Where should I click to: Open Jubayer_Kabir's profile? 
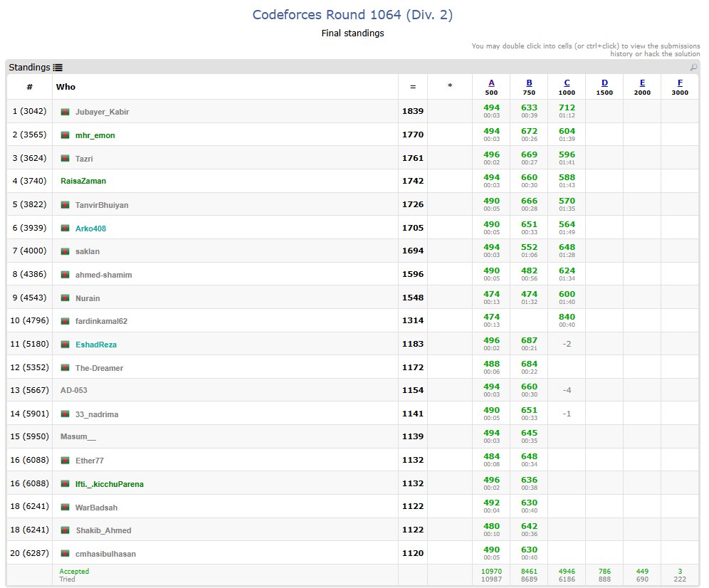tap(103, 112)
